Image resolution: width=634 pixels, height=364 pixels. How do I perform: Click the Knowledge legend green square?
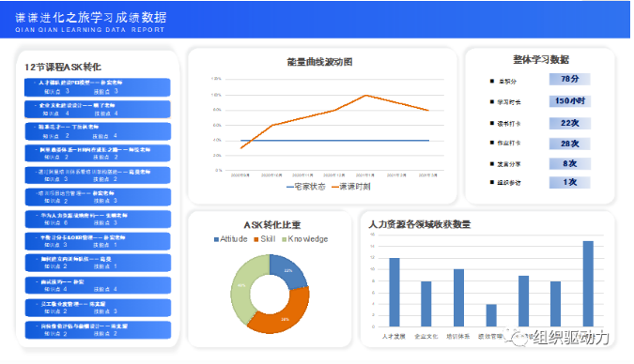(x=284, y=239)
